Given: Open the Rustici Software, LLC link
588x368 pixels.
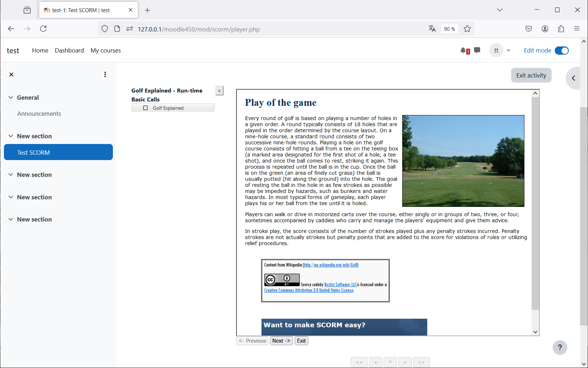Looking at the screenshot, I should 340,285.
